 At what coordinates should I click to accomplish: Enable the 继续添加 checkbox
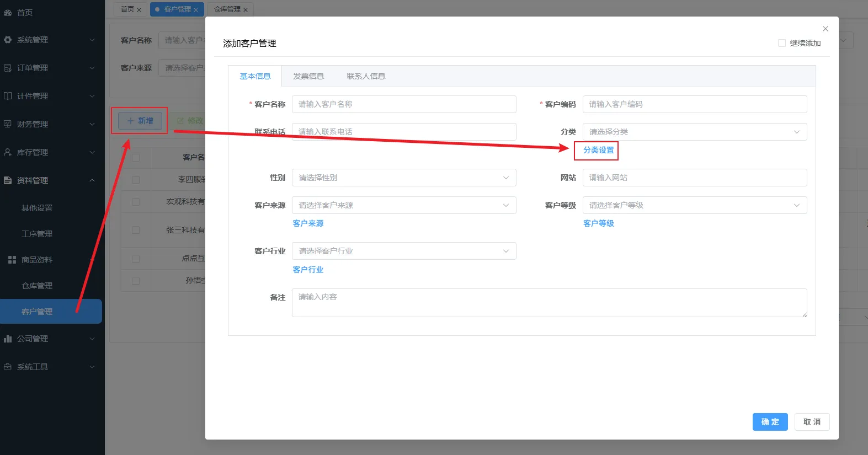point(782,43)
